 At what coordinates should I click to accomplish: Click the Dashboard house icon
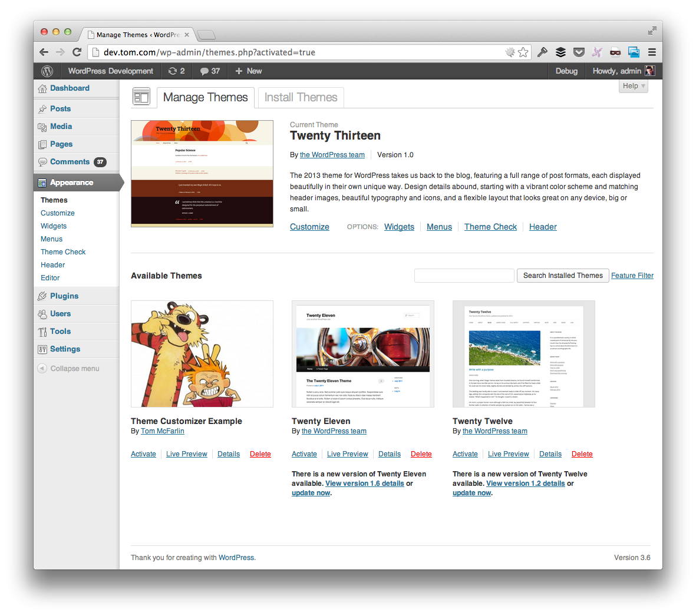(42, 88)
